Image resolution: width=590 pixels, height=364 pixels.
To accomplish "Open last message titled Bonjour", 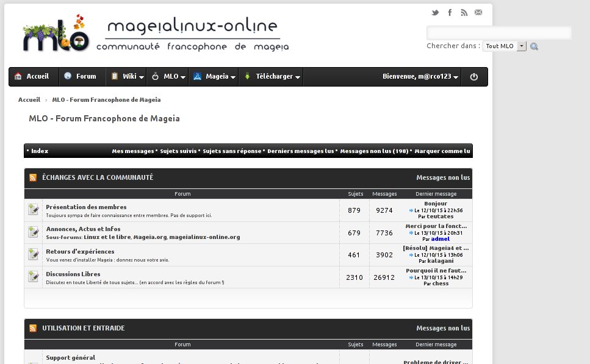I will (x=436, y=204).
